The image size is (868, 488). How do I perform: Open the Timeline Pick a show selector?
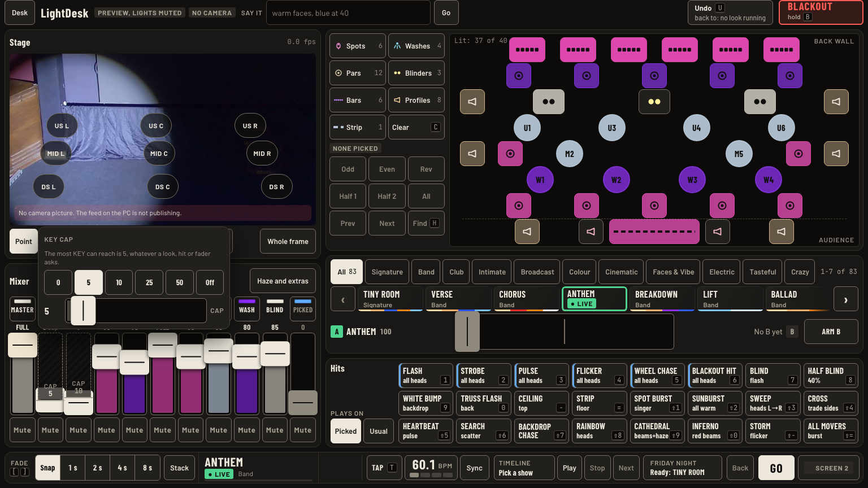pos(524,468)
